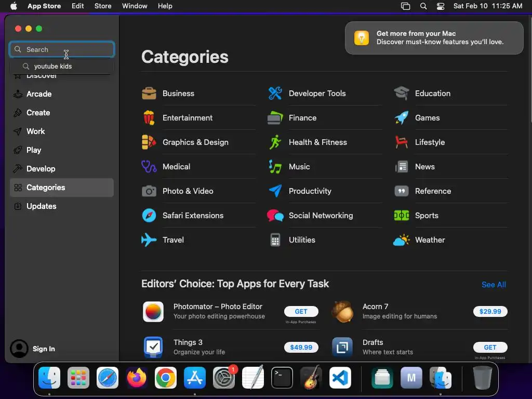Open the Help menu

(165, 6)
